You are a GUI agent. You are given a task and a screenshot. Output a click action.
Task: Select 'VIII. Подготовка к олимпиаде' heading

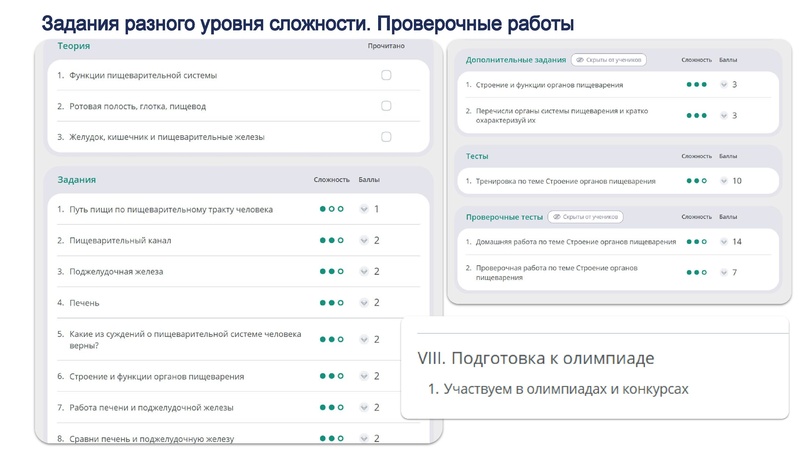[536, 358]
